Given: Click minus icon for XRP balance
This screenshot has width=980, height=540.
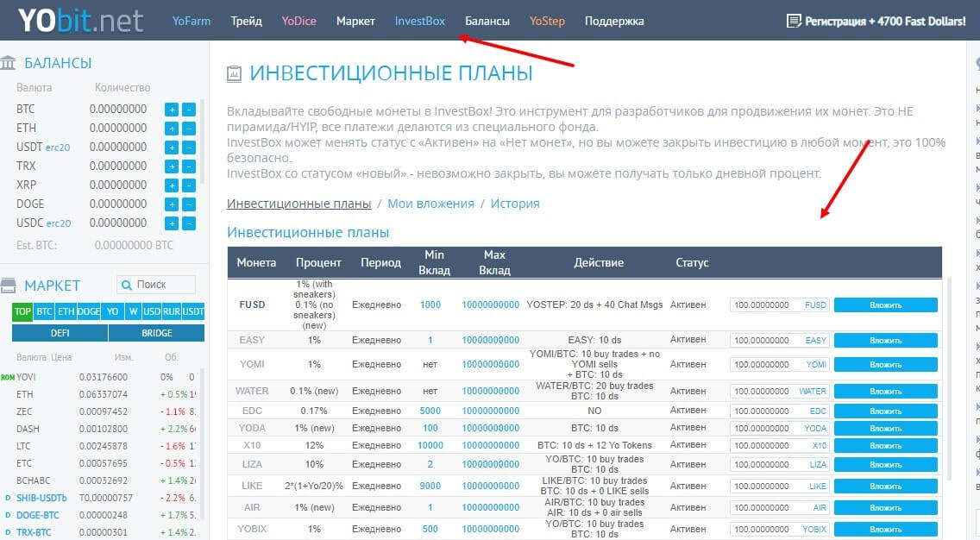Looking at the screenshot, I should (189, 185).
